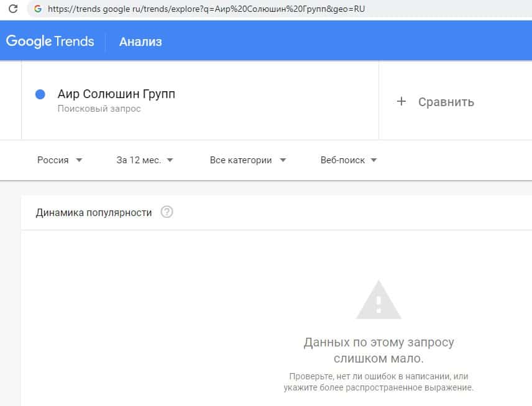Screen dimensions: 532x406
Task: Open the Россия region dropdown
Action: coord(60,160)
